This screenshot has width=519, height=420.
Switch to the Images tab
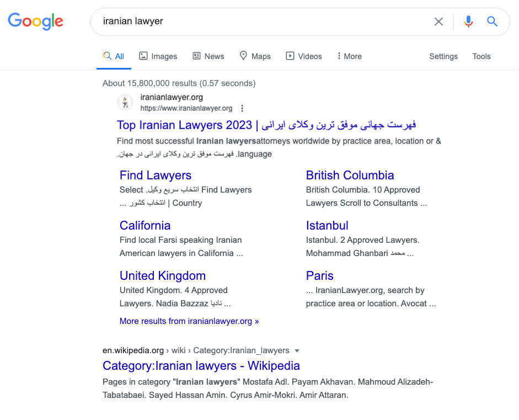click(x=158, y=56)
